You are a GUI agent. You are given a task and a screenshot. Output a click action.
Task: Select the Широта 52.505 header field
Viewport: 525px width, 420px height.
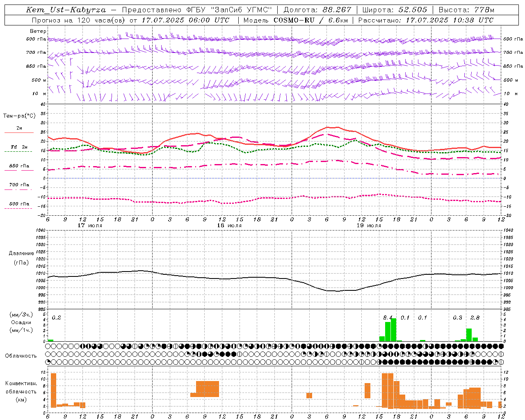point(395,10)
